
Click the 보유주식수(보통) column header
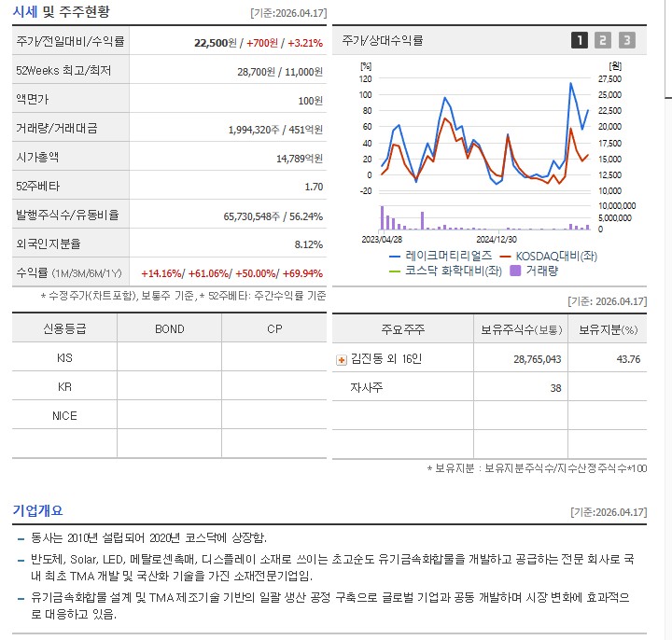point(521,329)
